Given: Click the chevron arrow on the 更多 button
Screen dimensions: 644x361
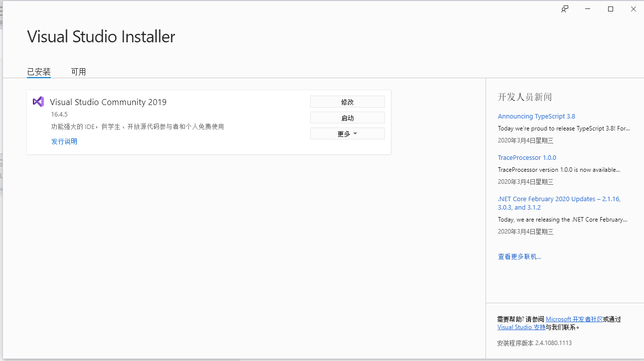Looking at the screenshot, I should pos(356,133).
